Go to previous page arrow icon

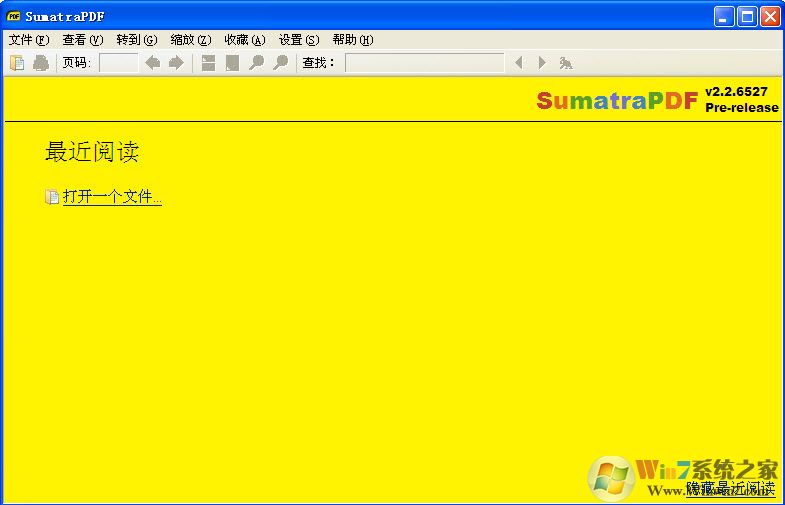pyautogui.click(x=152, y=63)
